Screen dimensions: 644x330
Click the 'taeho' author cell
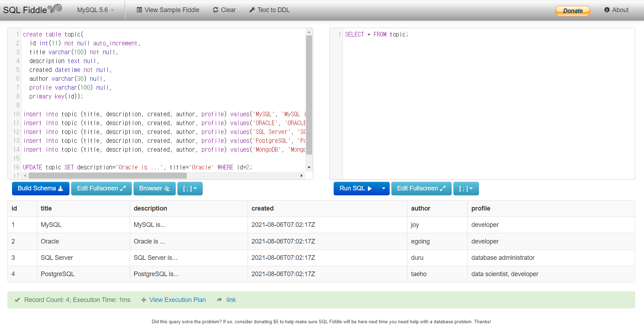(x=437, y=274)
